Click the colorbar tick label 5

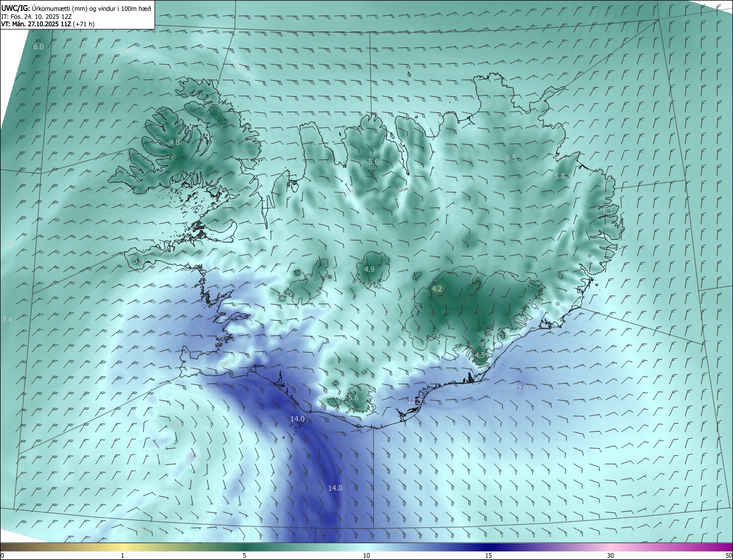pyautogui.click(x=245, y=555)
